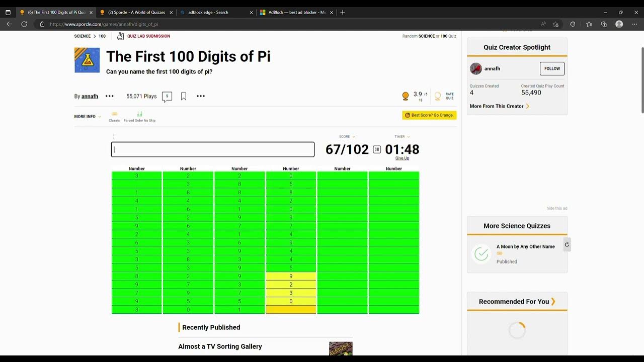
Task: Expand the Recommended For You chevron
Action: click(x=553, y=302)
